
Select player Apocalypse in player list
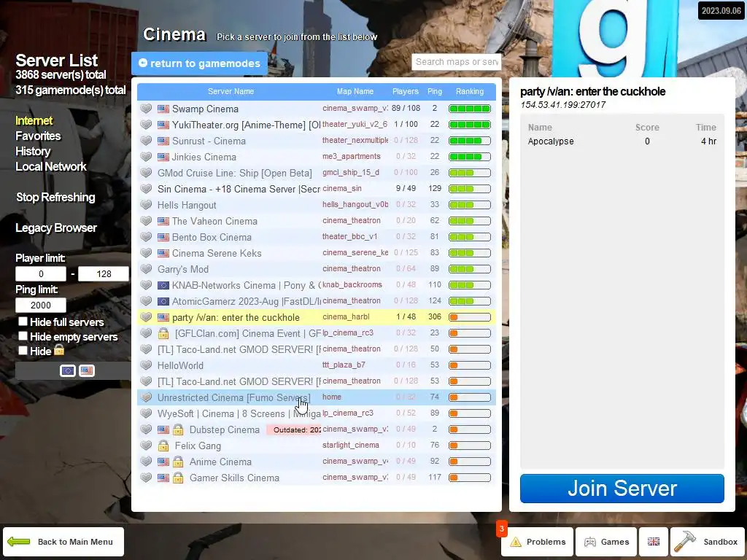pyautogui.click(x=622, y=141)
